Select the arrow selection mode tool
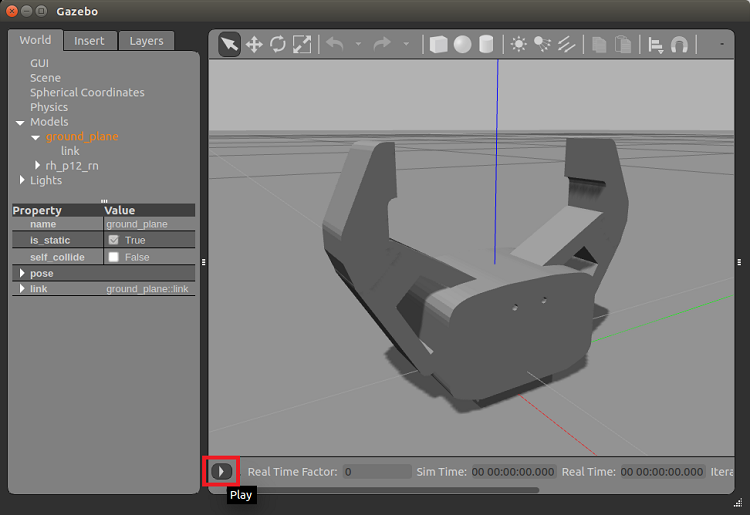 [x=230, y=44]
